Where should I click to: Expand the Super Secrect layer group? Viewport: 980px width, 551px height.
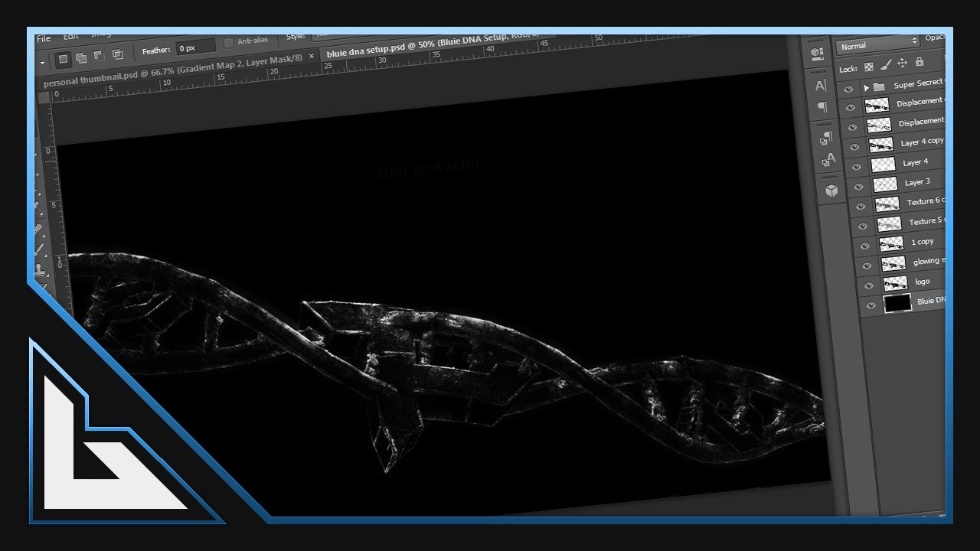click(866, 88)
